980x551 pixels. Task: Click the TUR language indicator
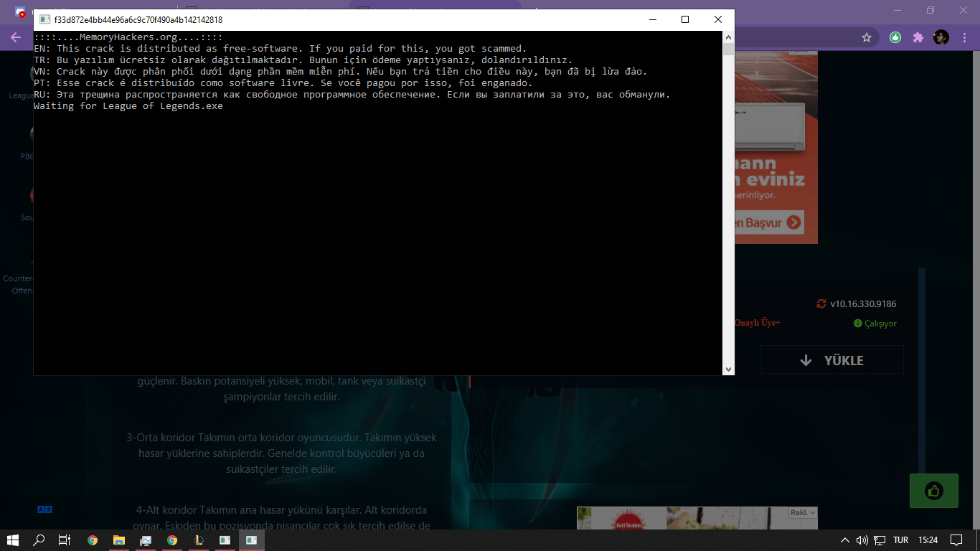(900, 540)
